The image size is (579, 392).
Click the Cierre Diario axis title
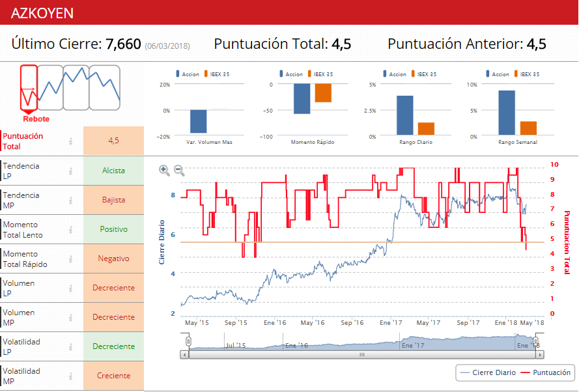pyautogui.click(x=162, y=242)
